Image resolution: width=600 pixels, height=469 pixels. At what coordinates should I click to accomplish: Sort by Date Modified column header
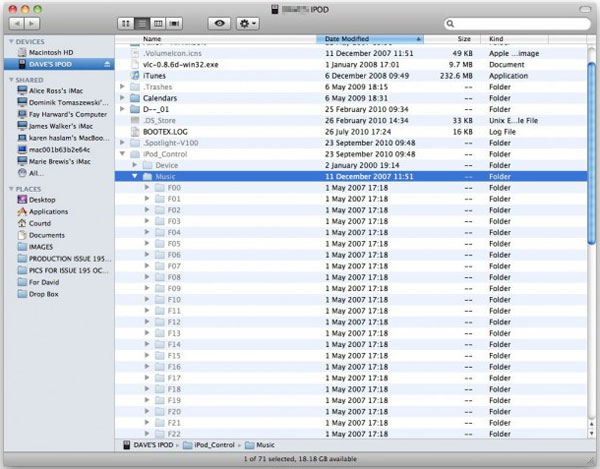pyautogui.click(x=370, y=39)
